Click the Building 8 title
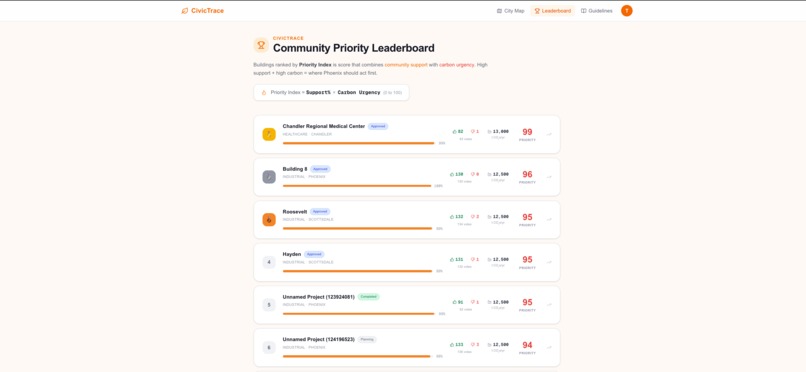The image size is (806, 372). pos(295,169)
